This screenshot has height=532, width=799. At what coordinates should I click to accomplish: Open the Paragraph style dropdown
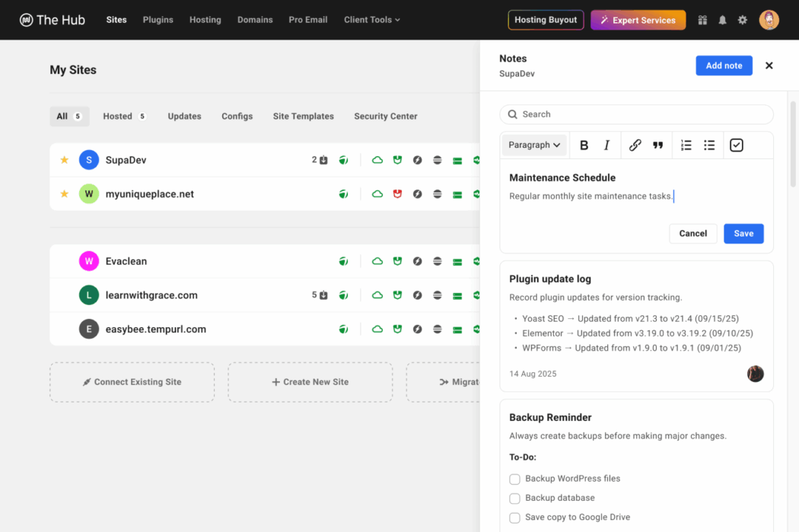(x=534, y=145)
